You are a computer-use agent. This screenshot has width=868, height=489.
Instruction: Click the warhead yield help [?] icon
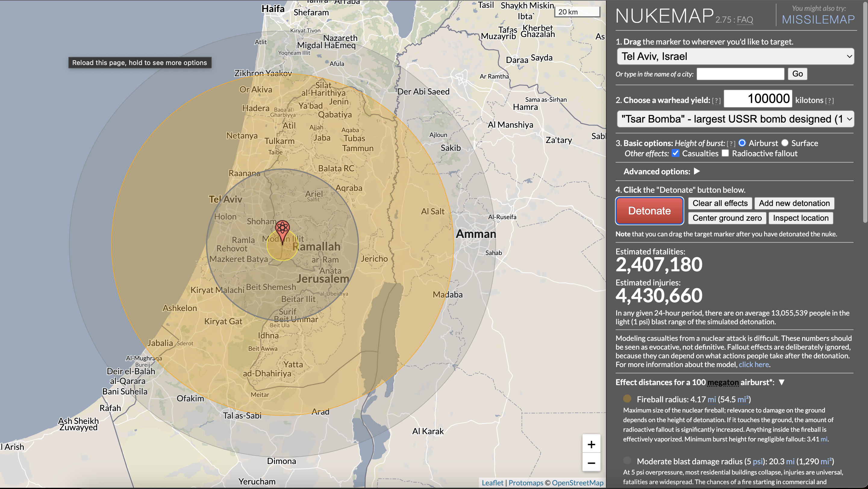pyautogui.click(x=716, y=101)
